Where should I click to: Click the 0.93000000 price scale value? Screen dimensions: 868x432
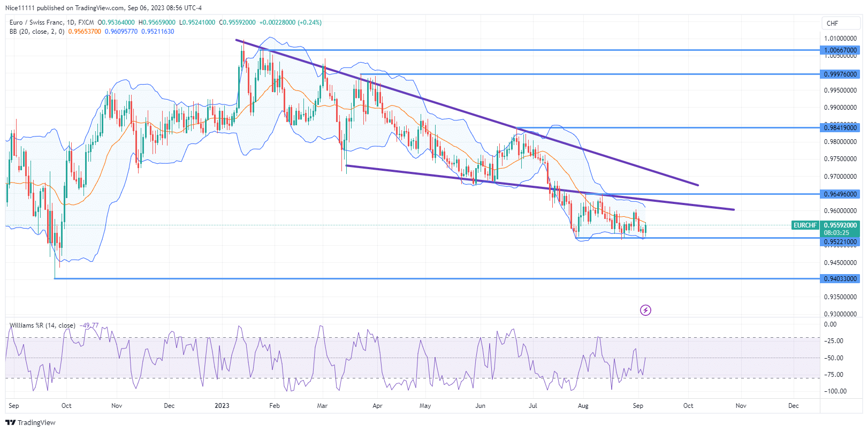[840, 314]
